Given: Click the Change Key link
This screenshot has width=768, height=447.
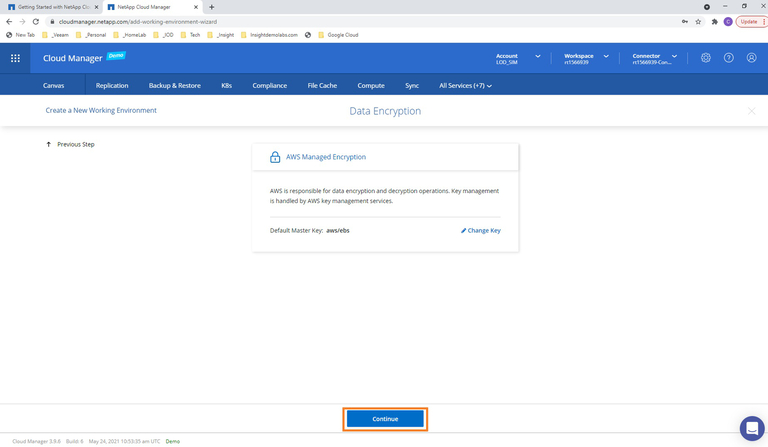Looking at the screenshot, I should pyautogui.click(x=481, y=230).
